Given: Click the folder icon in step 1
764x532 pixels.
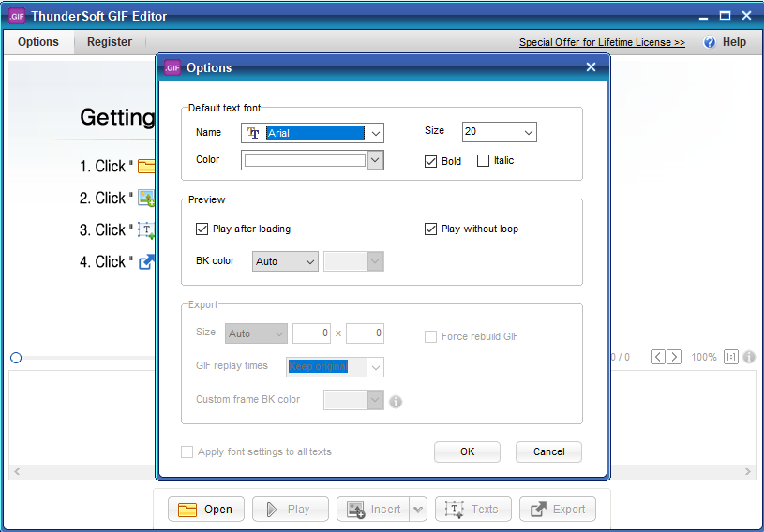Looking at the screenshot, I should pyautogui.click(x=146, y=166).
